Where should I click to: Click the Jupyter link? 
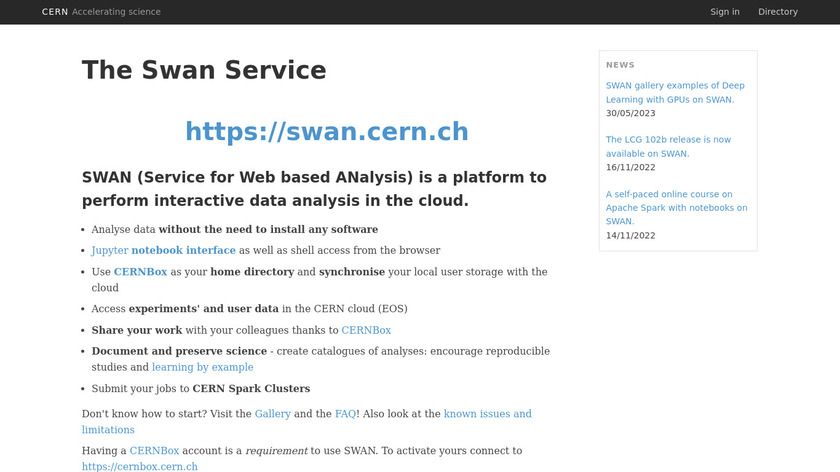point(110,250)
